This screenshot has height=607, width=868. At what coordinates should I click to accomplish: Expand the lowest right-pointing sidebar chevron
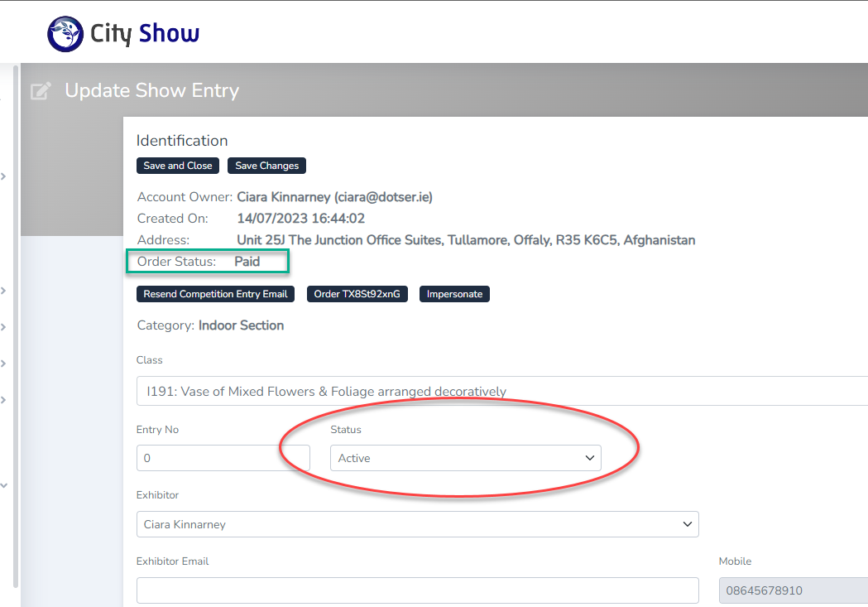point(4,400)
